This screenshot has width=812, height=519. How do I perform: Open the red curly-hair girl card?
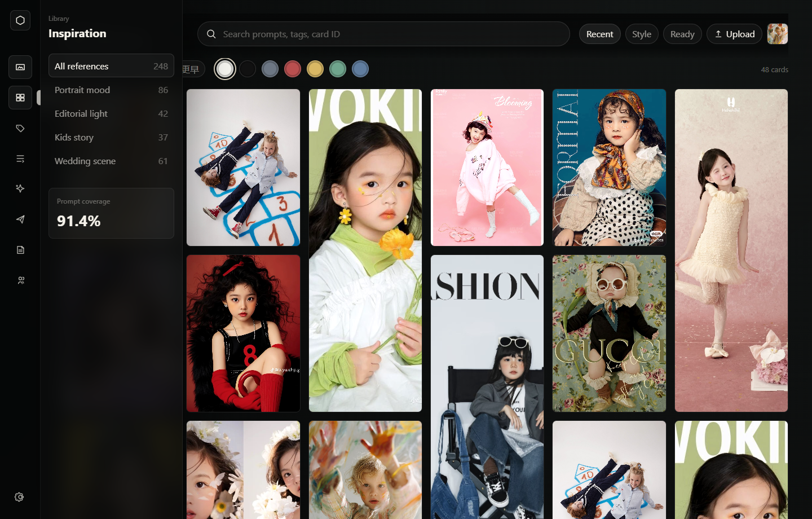(x=244, y=333)
